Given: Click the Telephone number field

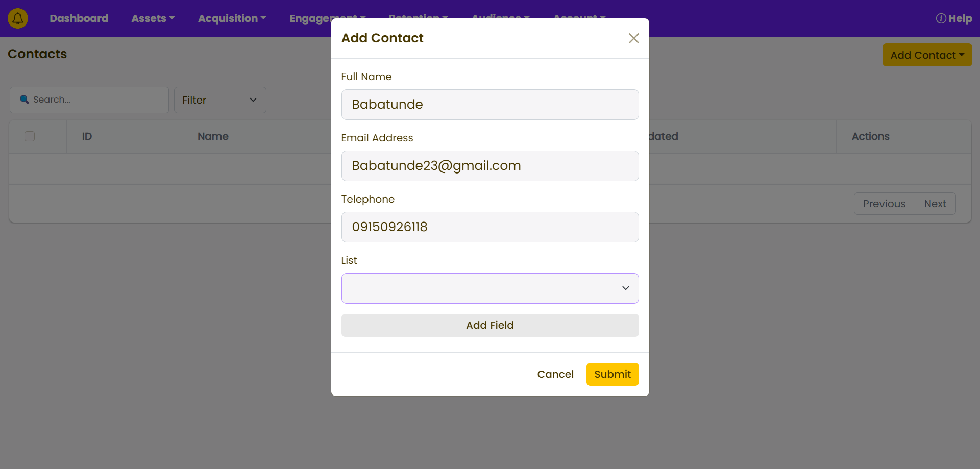Looking at the screenshot, I should click(489, 227).
